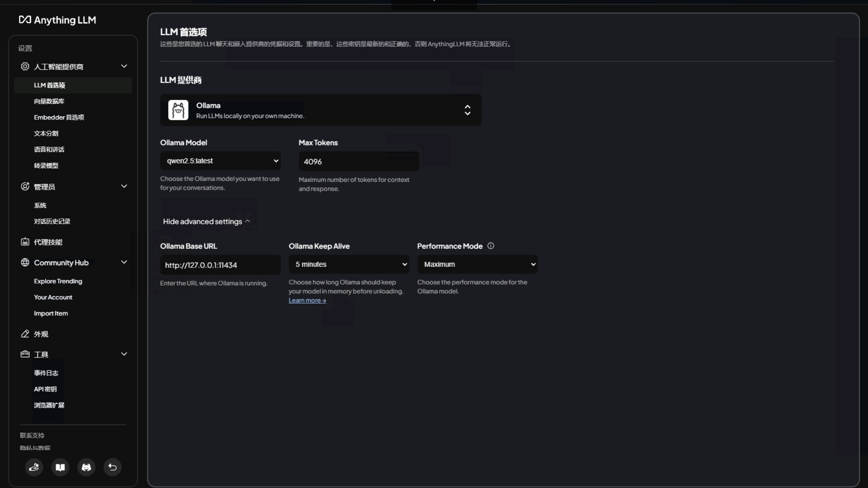Click the 工具 heading text
The image size is (868, 488).
click(x=41, y=355)
